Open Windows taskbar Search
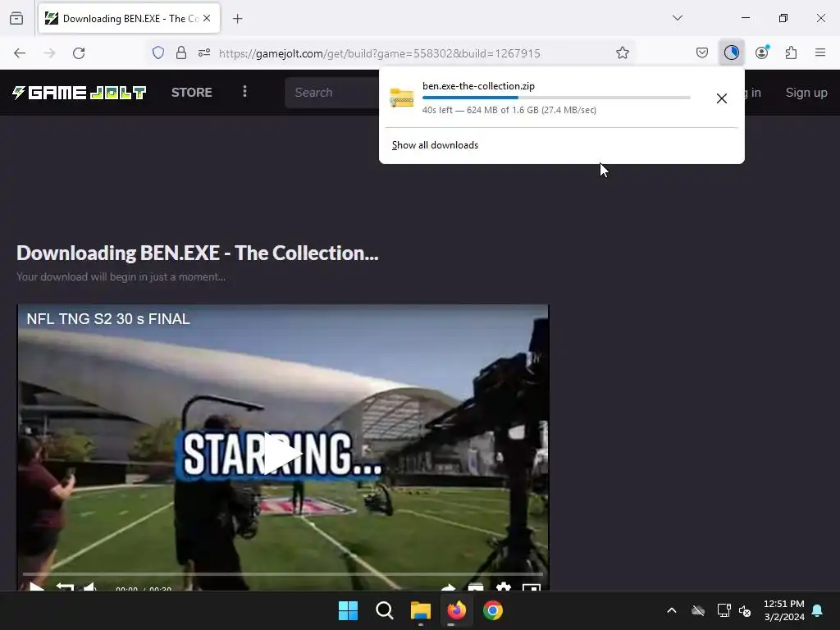This screenshot has height=630, width=840. [x=385, y=610]
